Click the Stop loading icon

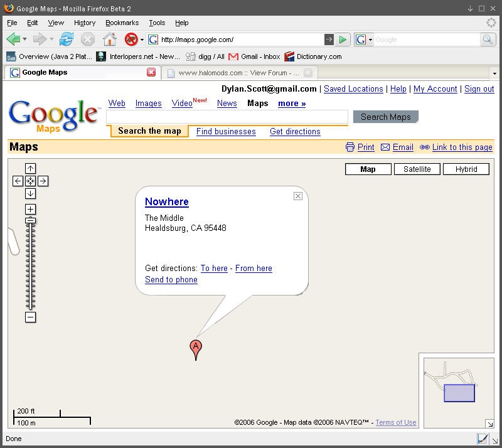(87, 40)
